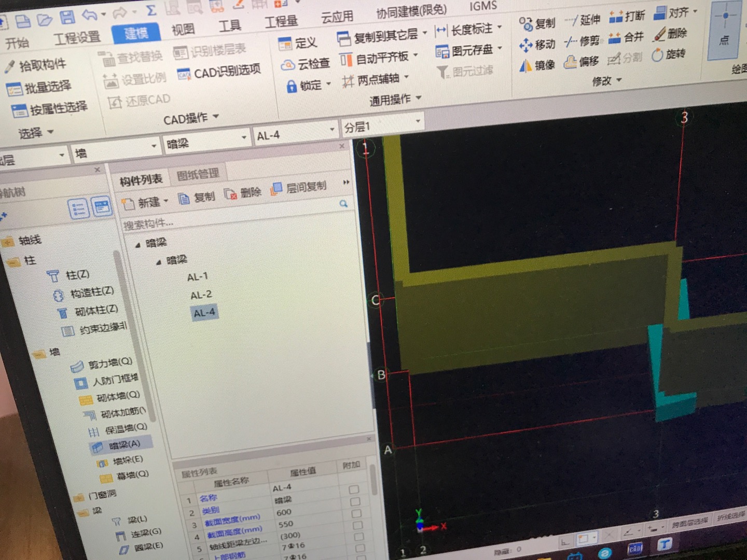Select AL-2 in component list
Screen dimensions: 747x560
point(201,295)
